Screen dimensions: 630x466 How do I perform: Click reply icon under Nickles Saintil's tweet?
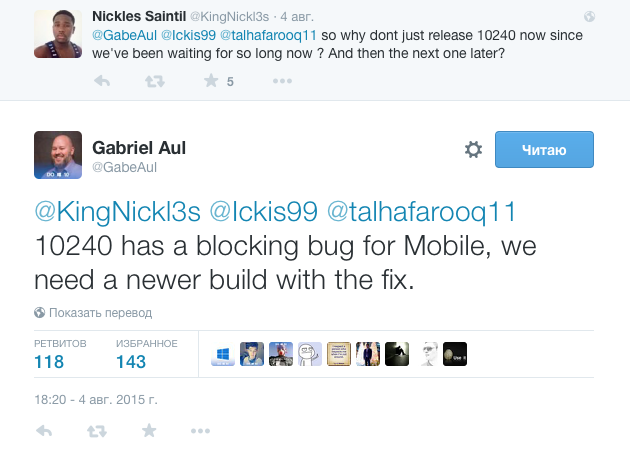pyautogui.click(x=101, y=81)
